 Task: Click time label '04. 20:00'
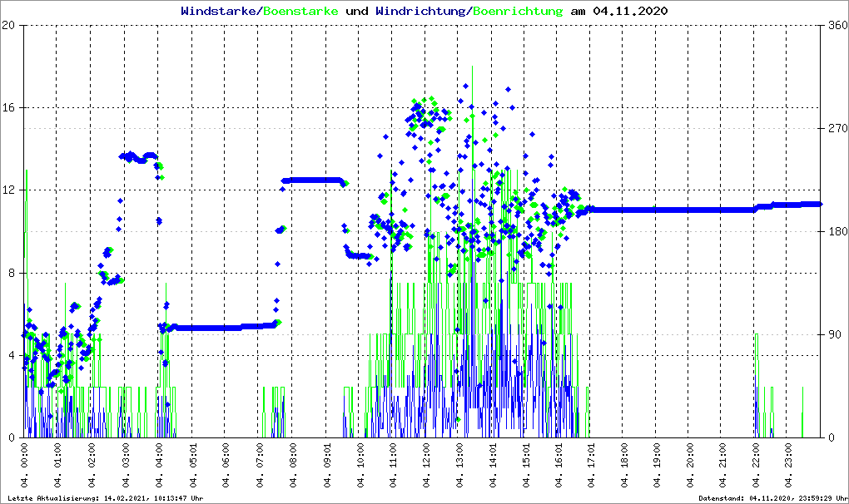tap(689, 465)
